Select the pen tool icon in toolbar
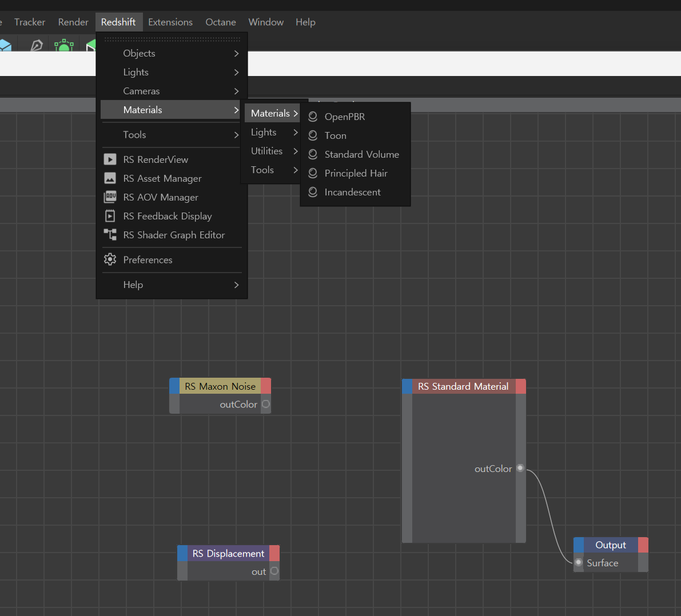This screenshot has width=681, height=616. [37, 45]
